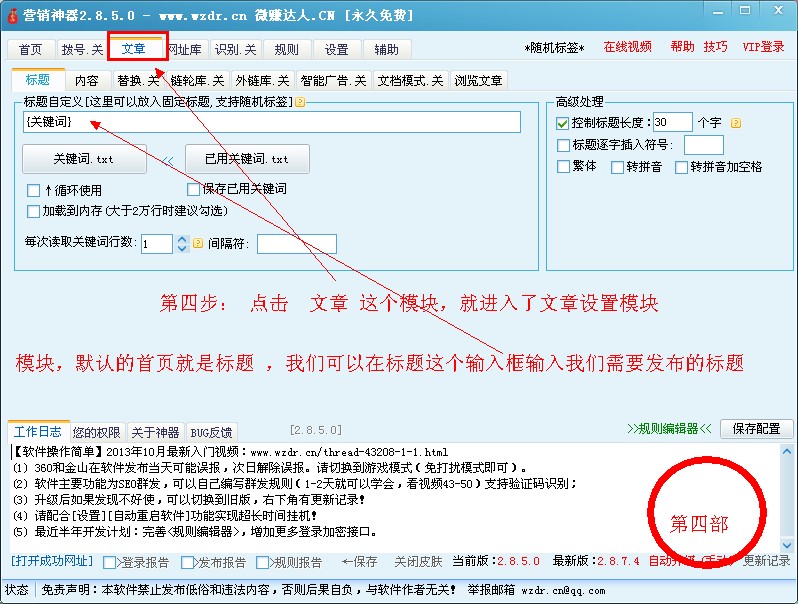The width and height of the screenshot is (798, 604).
Task: Open the 辅助 tab
Action: click(387, 49)
